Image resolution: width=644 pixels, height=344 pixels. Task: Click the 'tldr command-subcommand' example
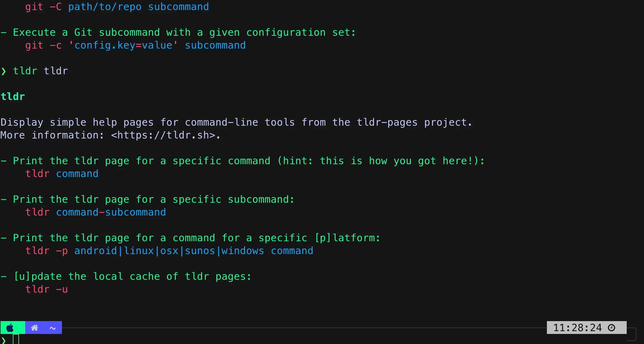(x=95, y=212)
